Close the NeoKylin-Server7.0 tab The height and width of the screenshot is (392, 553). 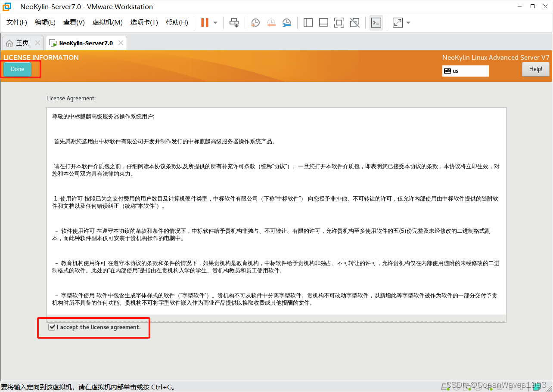(x=121, y=43)
